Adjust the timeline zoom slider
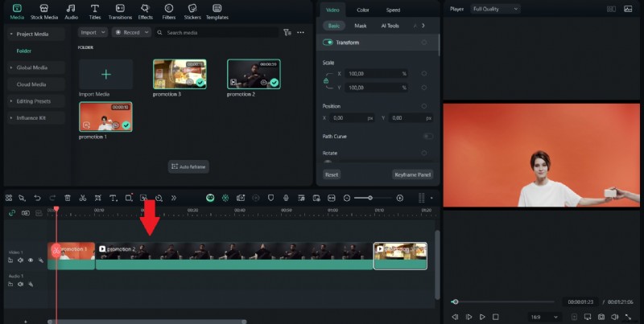 tap(369, 198)
